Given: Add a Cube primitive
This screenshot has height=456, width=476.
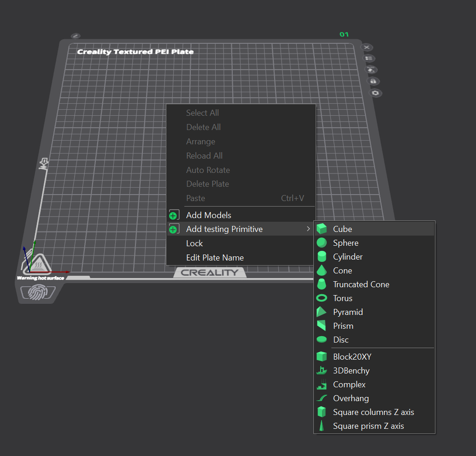Looking at the screenshot, I should (x=342, y=229).
